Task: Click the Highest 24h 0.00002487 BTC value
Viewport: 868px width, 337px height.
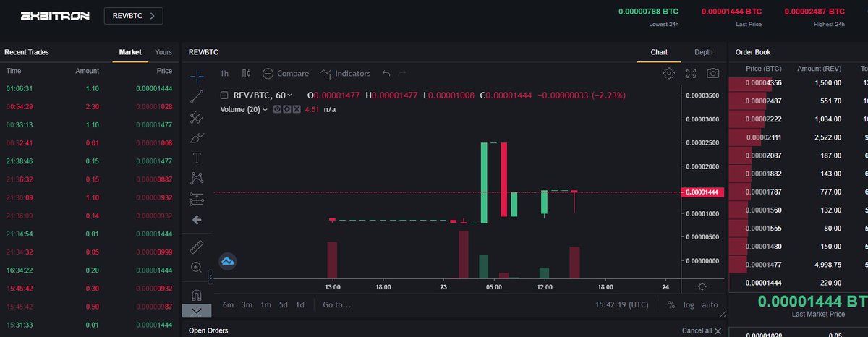Action: [x=814, y=12]
